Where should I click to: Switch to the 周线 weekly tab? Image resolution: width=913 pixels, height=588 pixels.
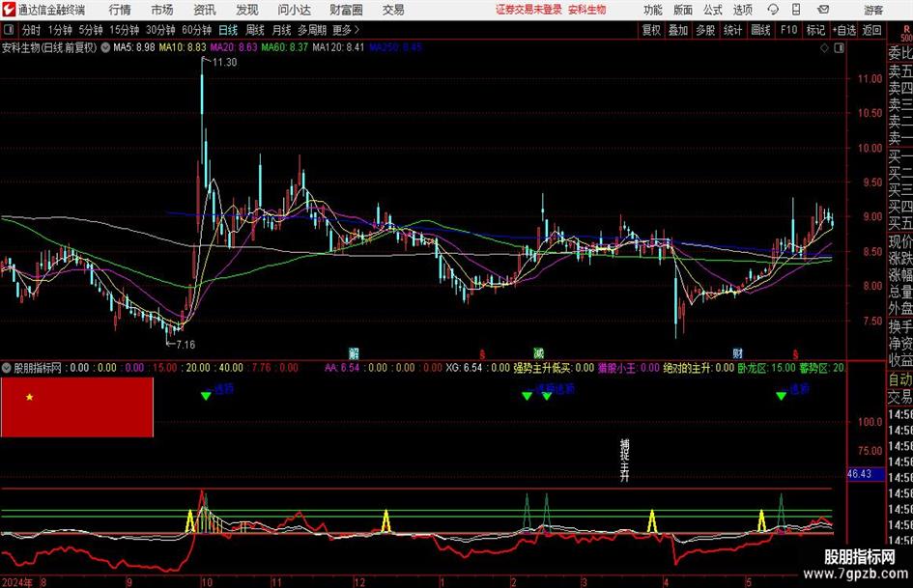tap(255, 30)
